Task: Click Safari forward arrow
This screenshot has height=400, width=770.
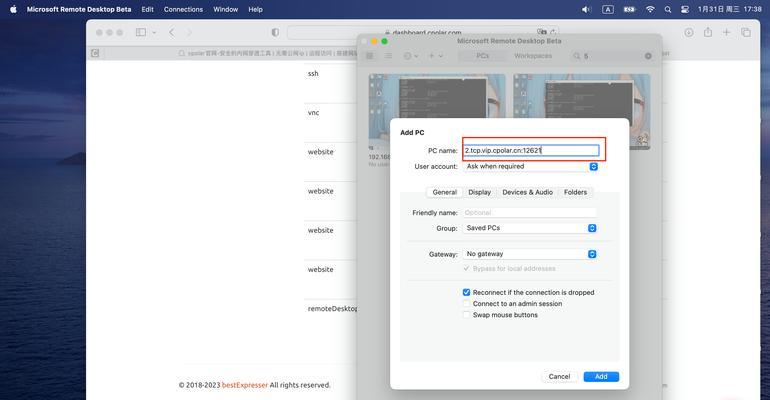Action: pyautogui.click(x=190, y=32)
